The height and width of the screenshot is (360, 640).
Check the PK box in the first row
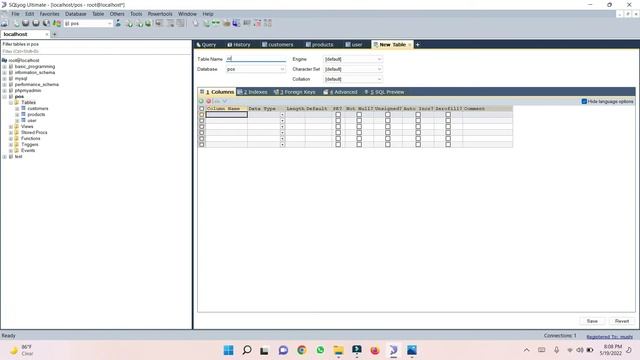(338, 115)
